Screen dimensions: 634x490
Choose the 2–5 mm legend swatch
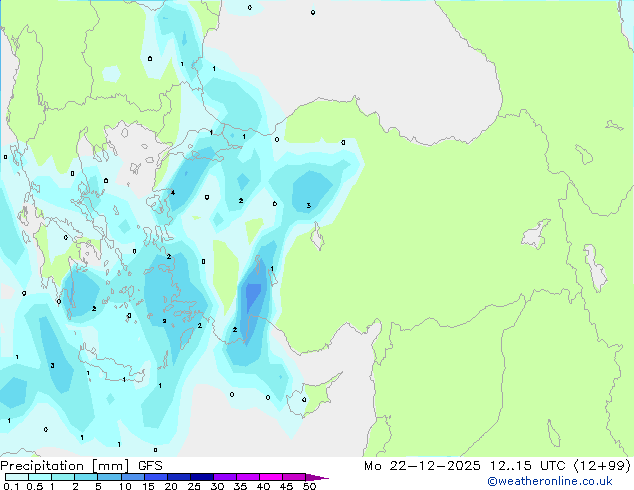pyautogui.click(x=86, y=477)
